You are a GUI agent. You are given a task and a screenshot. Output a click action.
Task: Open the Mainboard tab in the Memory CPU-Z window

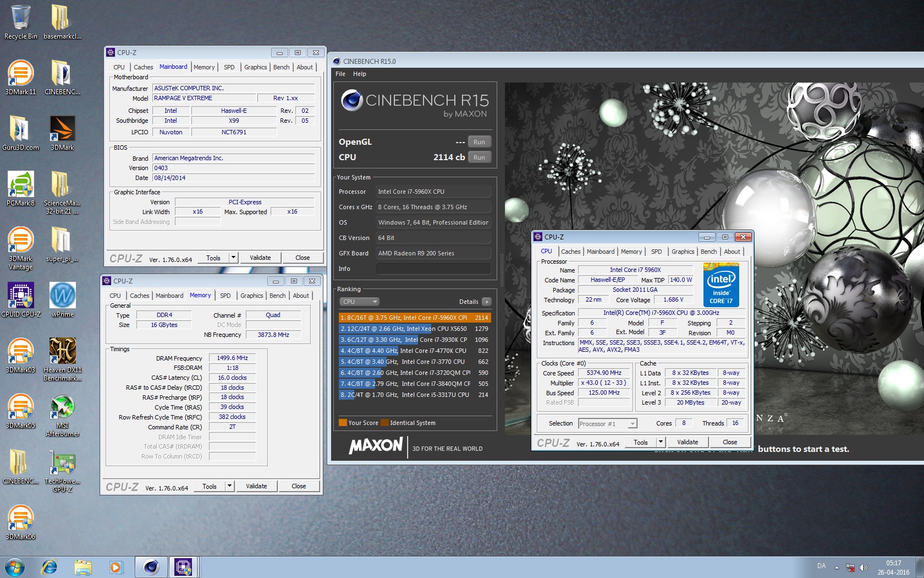click(x=169, y=296)
